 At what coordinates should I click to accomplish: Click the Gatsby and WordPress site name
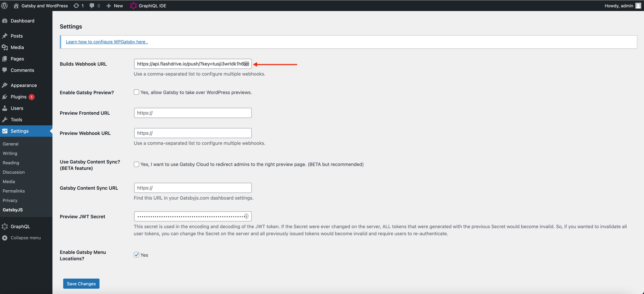(44, 6)
